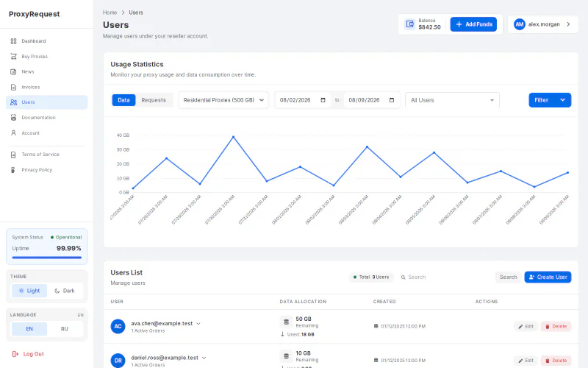Image resolution: width=588 pixels, height=368 pixels.
Task: Click the end date 08/09/2026 field
Action: [x=372, y=100]
